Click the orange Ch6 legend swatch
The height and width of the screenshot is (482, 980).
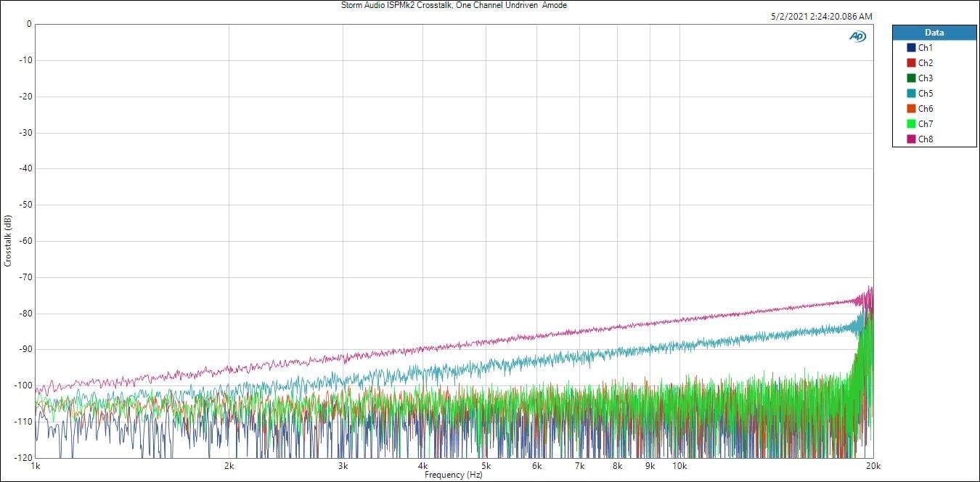[x=911, y=109]
